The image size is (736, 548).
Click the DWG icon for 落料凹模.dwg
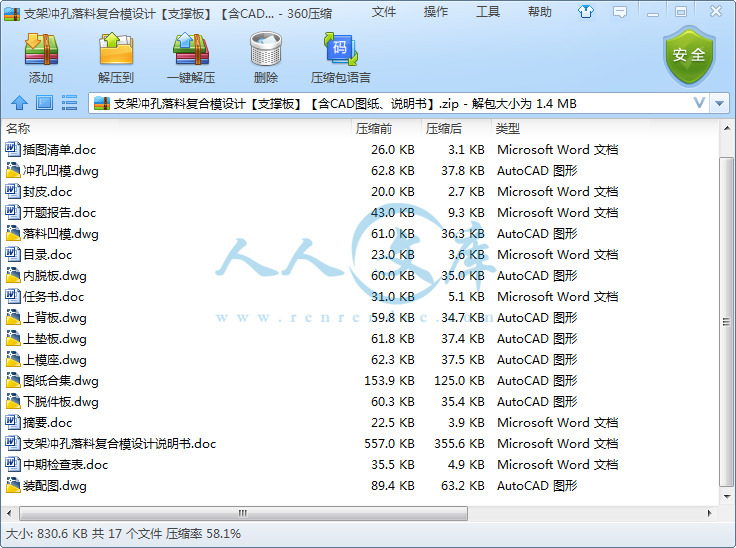click(13, 233)
